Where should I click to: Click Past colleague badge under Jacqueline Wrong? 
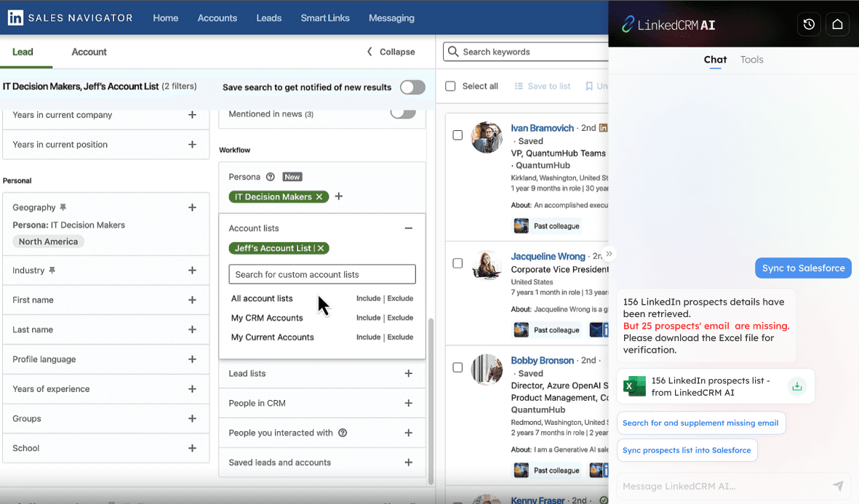click(546, 329)
